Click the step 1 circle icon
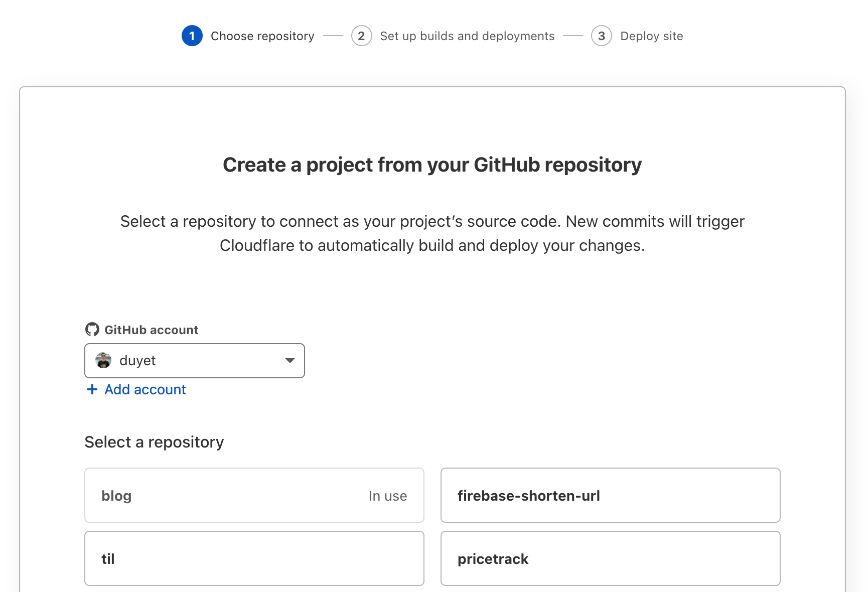The width and height of the screenshot is (868, 592). (x=192, y=36)
